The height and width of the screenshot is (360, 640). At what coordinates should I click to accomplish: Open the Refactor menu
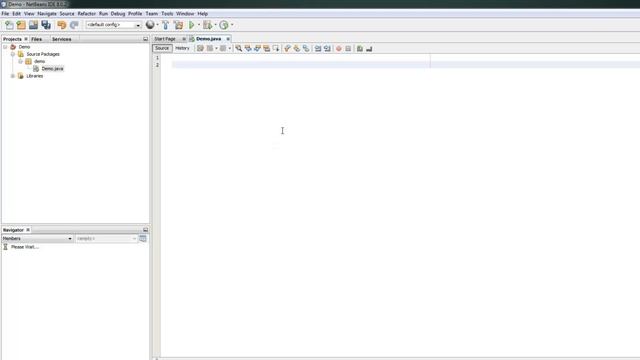click(x=87, y=13)
